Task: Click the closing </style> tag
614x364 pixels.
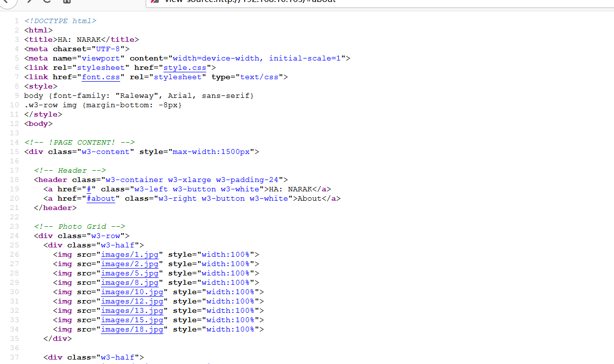Action: coord(43,114)
